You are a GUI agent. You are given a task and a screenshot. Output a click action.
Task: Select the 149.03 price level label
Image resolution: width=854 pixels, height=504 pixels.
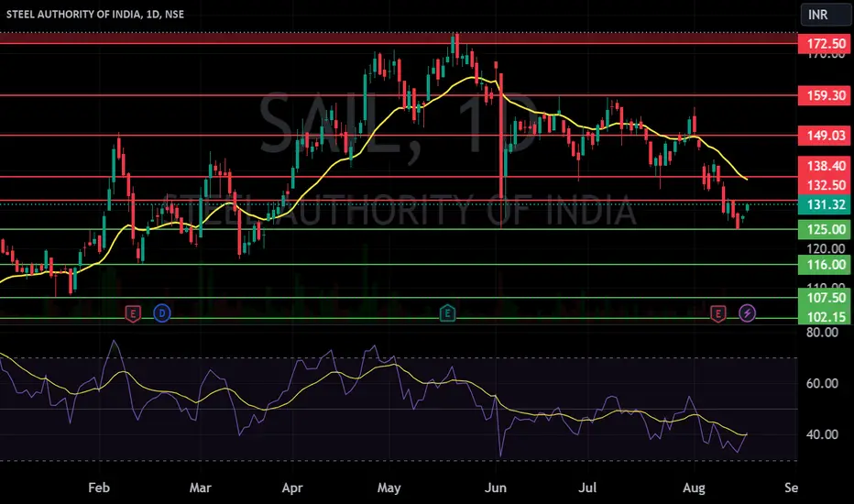(x=824, y=135)
